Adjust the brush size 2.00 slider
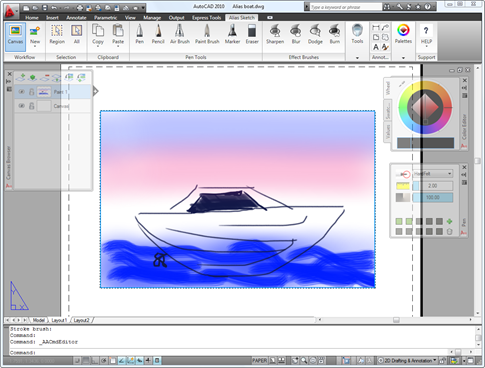Screen dimensions: 485x368 coord(433,186)
